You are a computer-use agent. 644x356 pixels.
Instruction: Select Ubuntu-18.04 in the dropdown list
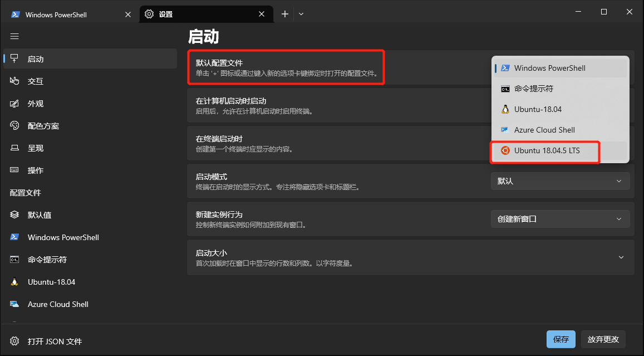pyautogui.click(x=560, y=109)
